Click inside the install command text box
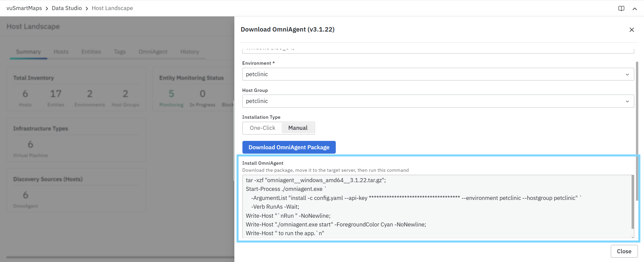The height and width of the screenshot is (262, 644). click(x=437, y=207)
